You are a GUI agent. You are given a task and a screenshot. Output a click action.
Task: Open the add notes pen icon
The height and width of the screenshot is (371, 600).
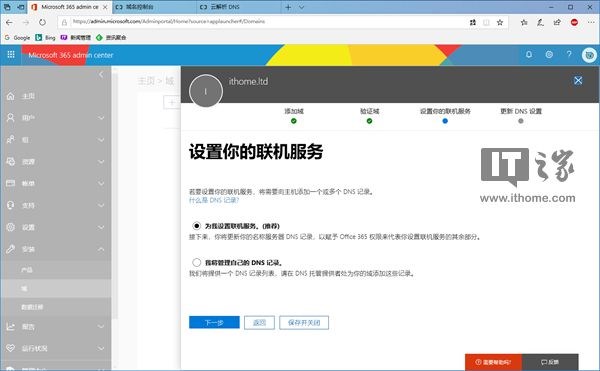click(540, 23)
